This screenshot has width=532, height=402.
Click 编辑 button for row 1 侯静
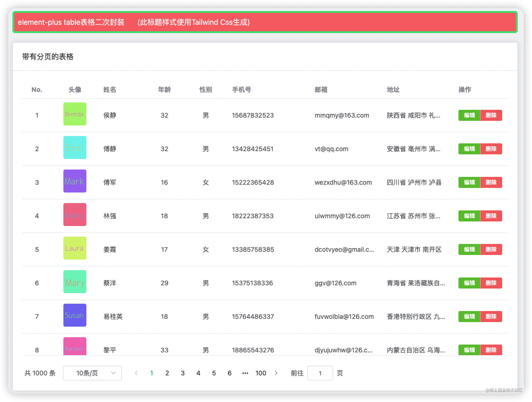(469, 115)
